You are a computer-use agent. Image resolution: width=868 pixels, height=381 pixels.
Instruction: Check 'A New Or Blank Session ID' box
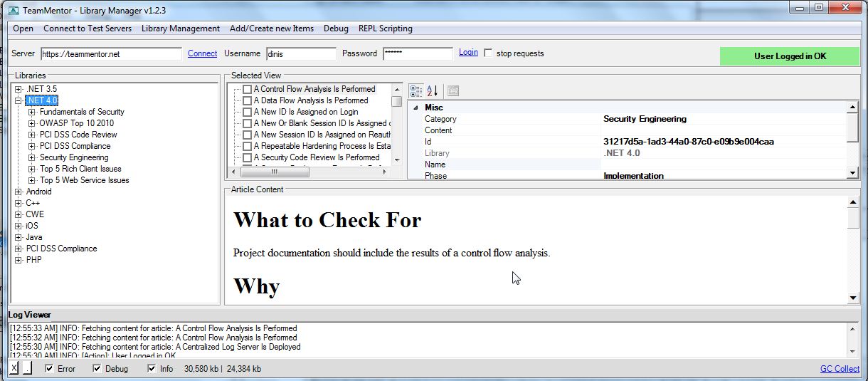247,124
